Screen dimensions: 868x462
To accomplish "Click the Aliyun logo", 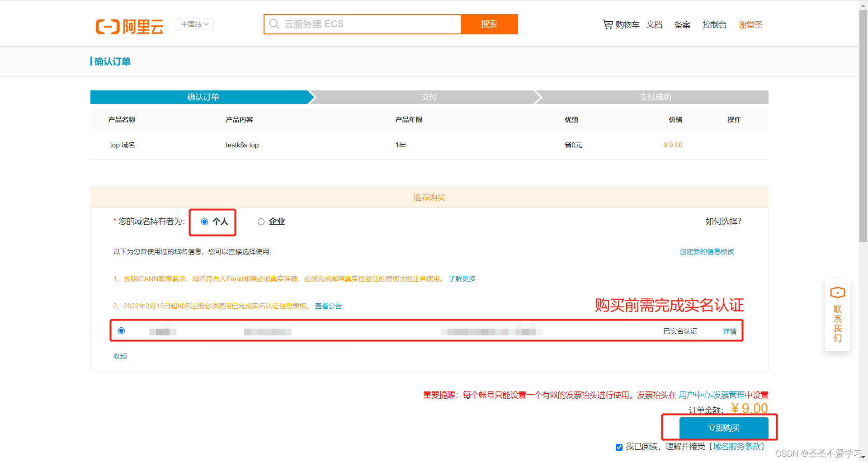I will pos(129,26).
